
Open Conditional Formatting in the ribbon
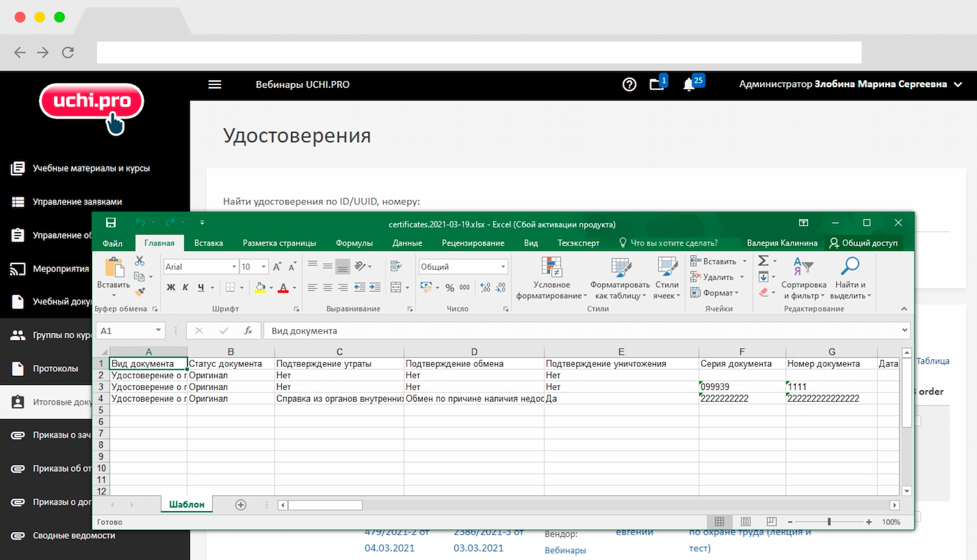pyautogui.click(x=551, y=278)
